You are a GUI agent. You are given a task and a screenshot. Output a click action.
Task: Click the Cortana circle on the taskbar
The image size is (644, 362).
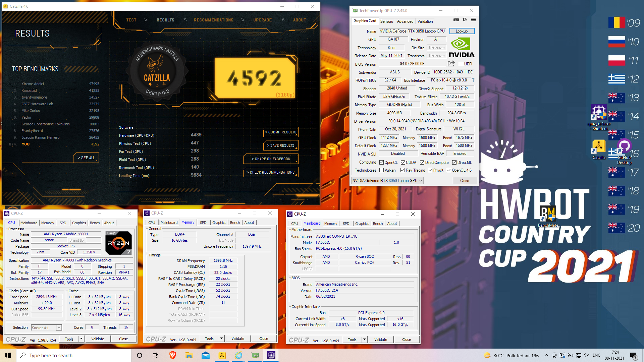pos(140,355)
